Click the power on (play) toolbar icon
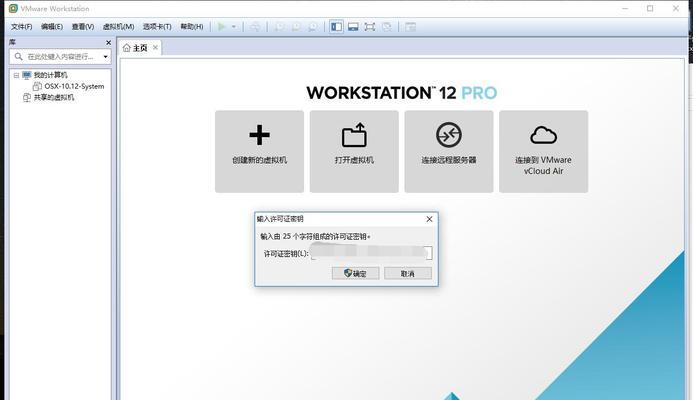Screen dimensions: 693x400 point(222,27)
